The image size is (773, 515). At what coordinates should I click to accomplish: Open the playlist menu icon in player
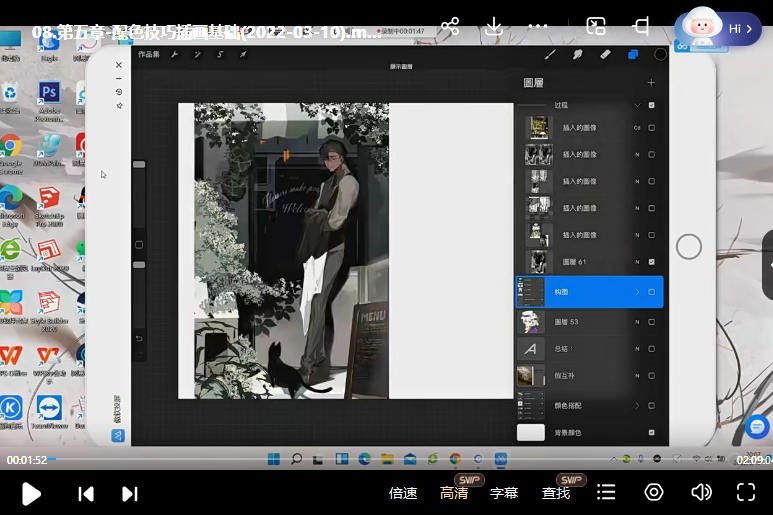606,492
